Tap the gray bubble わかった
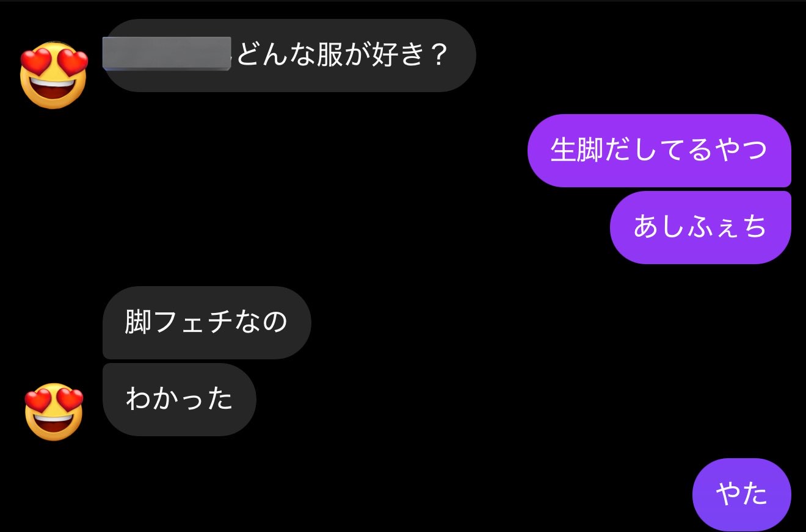Image resolution: width=806 pixels, height=532 pixels. pyautogui.click(x=179, y=400)
